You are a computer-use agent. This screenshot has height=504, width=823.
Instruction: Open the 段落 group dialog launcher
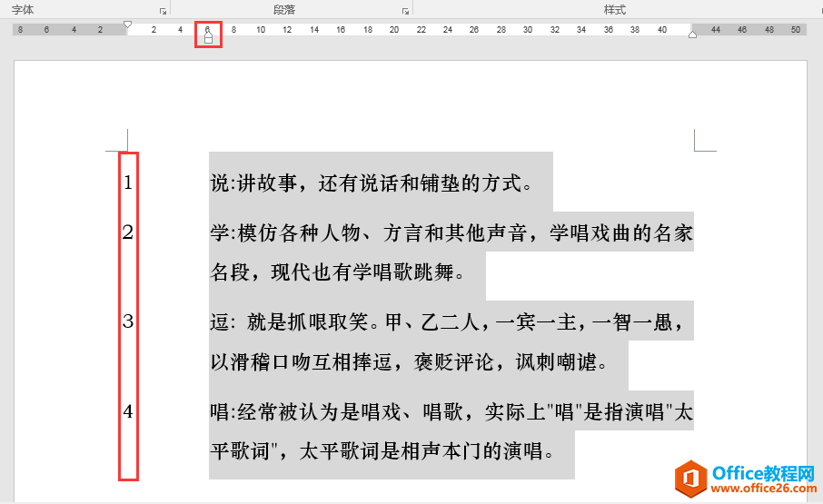pyautogui.click(x=405, y=11)
